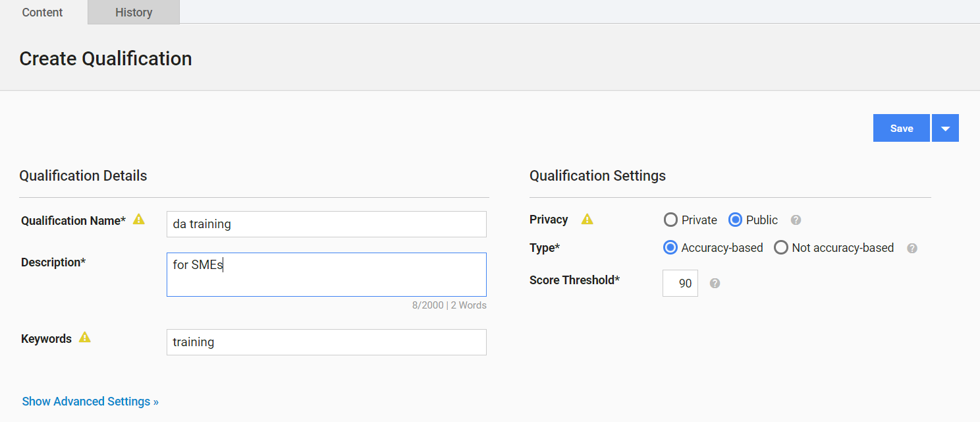Click the Score Threshold value box

pos(680,283)
